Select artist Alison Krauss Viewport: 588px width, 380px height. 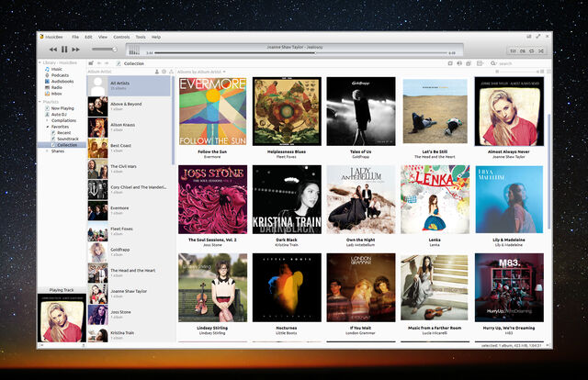click(x=129, y=128)
